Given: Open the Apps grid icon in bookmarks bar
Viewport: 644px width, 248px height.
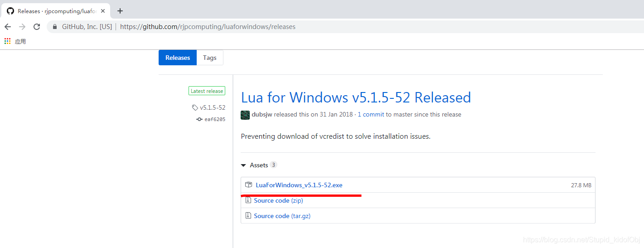Looking at the screenshot, I should [x=7, y=41].
